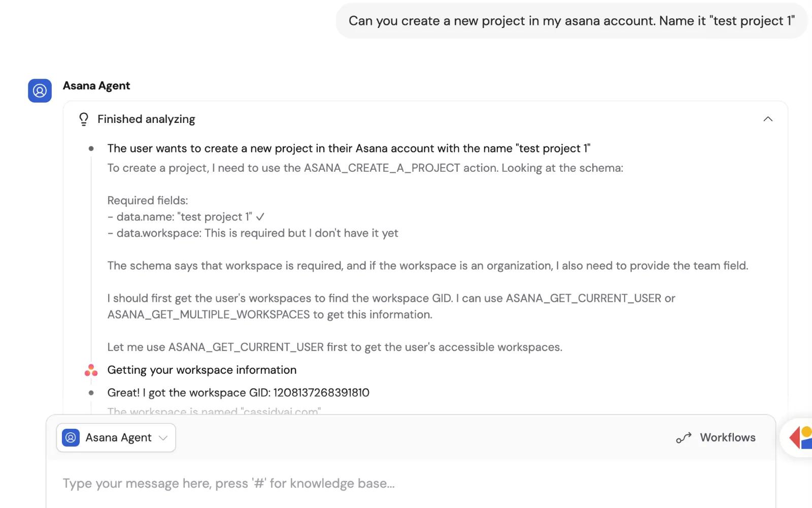Image resolution: width=812 pixels, height=508 pixels.
Task: Click the user message bubble
Action: click(x=571, y=21)
